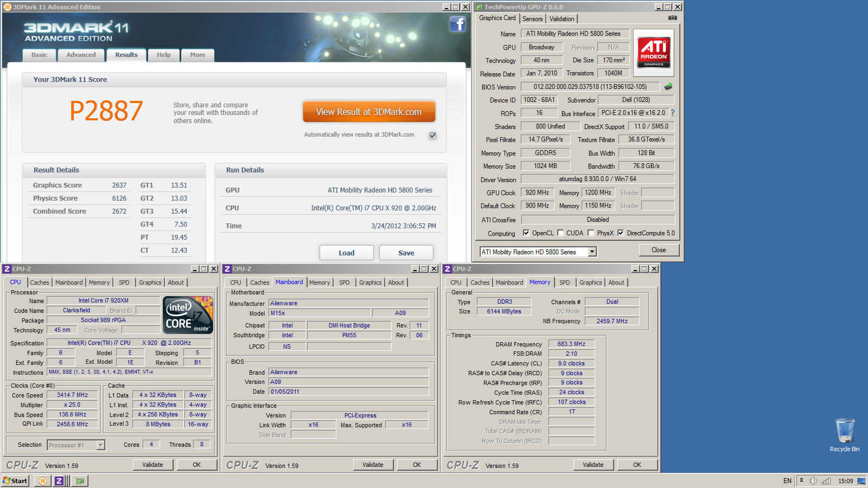Viewport: 868px width, 488px height.
Task: Open About tab in memory CPU-Z window
Action: coord(616,282)
